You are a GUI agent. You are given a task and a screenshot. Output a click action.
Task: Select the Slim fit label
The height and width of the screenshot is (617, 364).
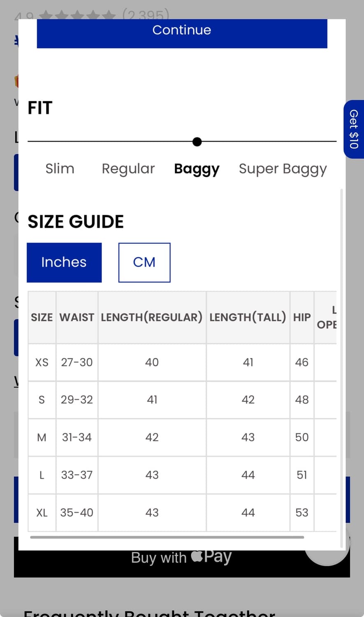point(60,169)
